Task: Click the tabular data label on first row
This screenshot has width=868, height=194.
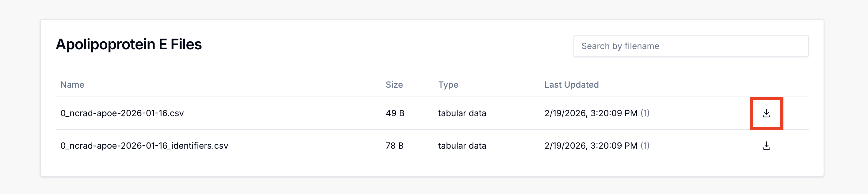Action: pyautogui.click(x=462, y=113)
